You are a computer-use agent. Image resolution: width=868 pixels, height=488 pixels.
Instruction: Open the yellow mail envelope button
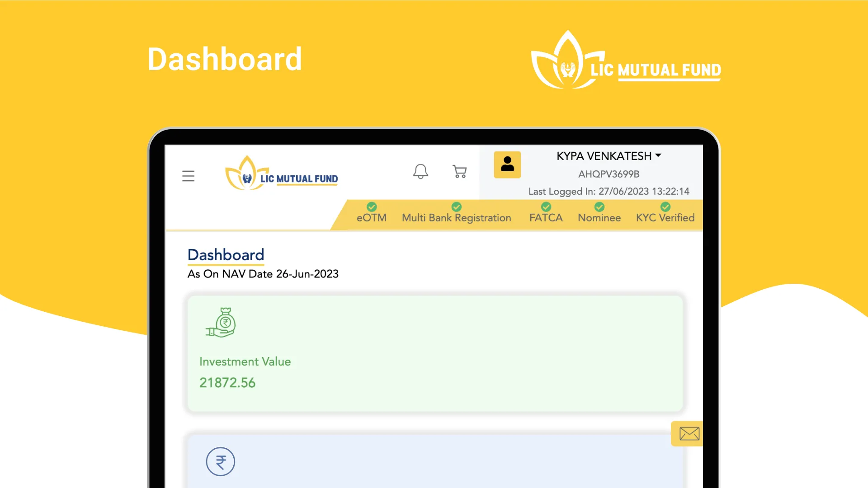point(687,434)
